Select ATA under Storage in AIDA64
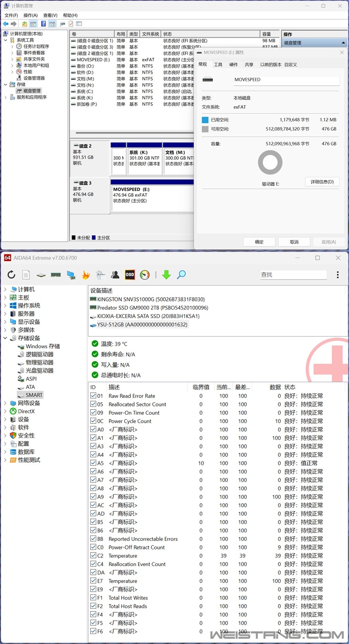 (x=30, y=387)
